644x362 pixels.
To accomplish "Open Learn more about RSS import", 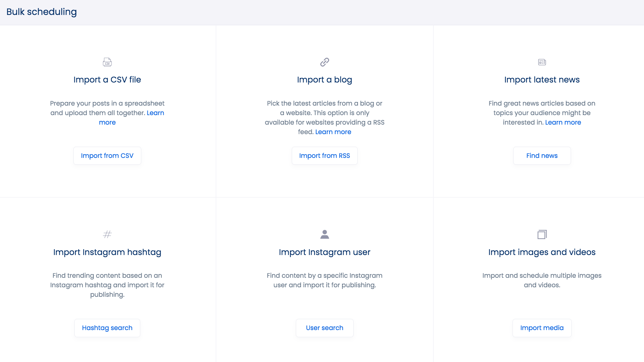I will 333,132.
